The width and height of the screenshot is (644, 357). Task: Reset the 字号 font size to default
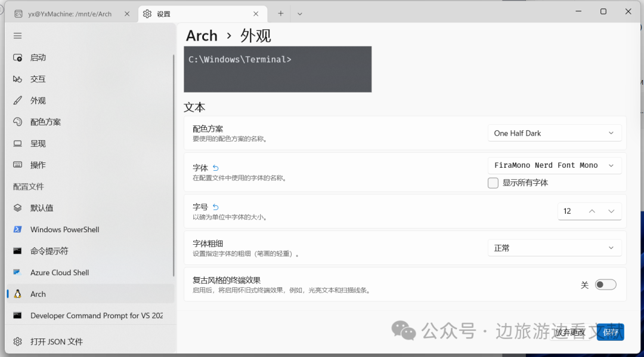click(216, 207)
